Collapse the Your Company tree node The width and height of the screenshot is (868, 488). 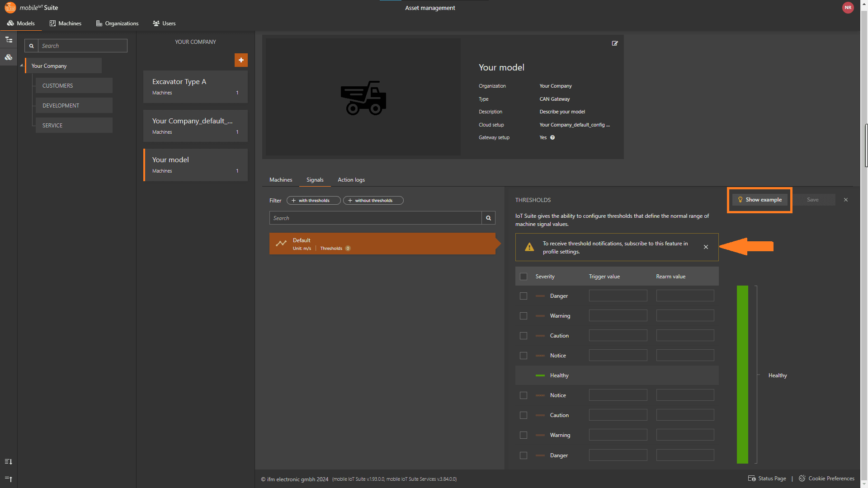point(21,66)
